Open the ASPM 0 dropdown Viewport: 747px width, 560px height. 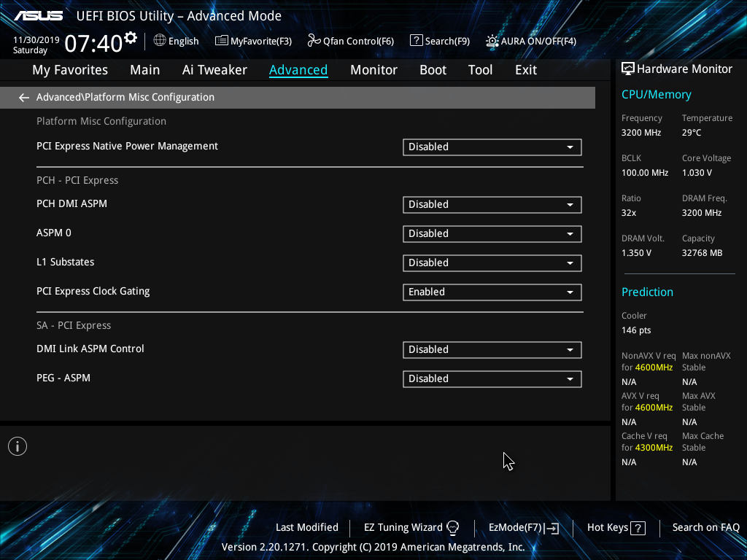tap(492, 234)
